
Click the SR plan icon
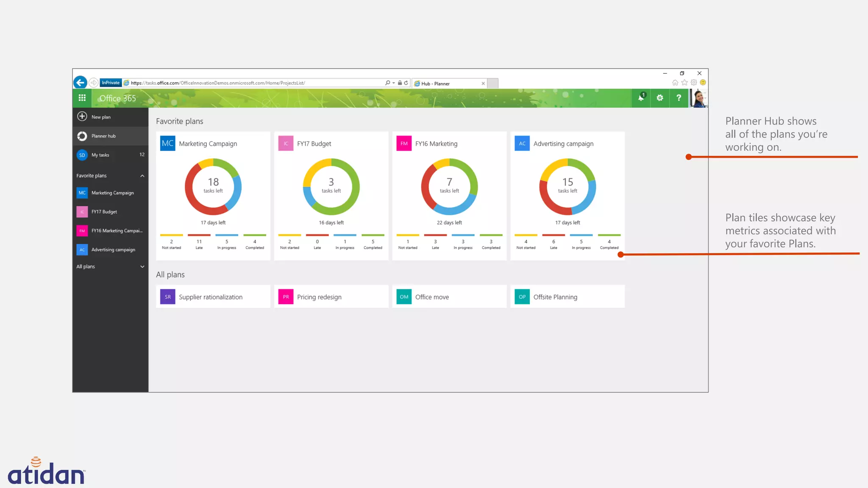point(168,297)
